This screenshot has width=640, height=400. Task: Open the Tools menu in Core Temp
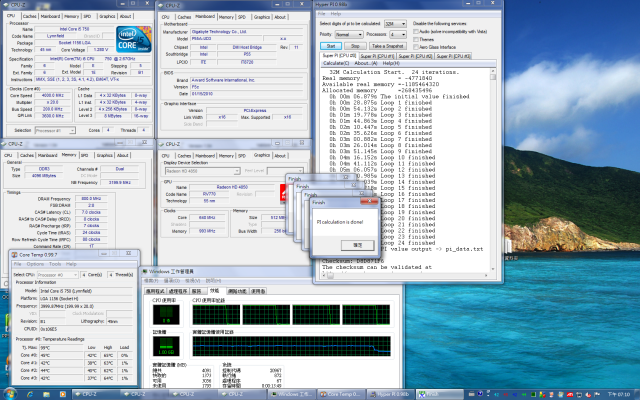(x=55, y=264)
